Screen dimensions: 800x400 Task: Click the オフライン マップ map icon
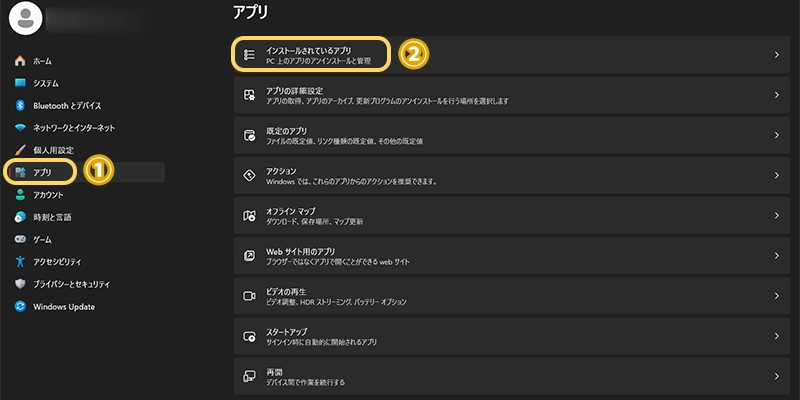tap(250, 215)
